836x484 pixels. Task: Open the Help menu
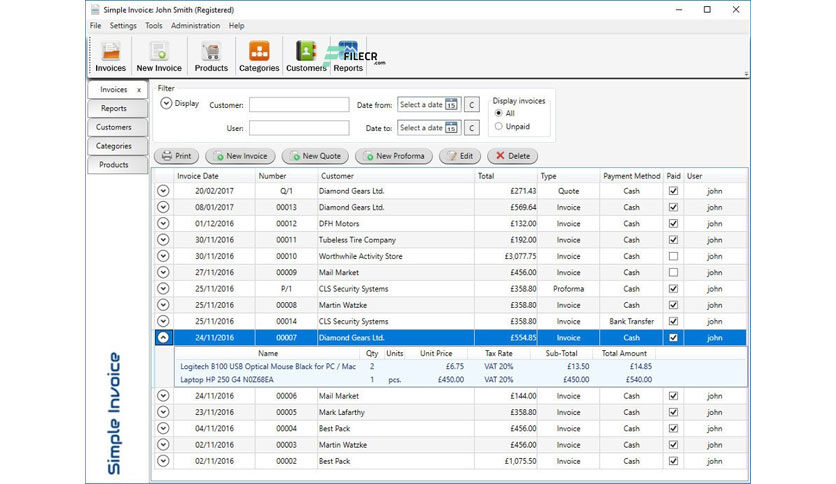click(236, 26)
